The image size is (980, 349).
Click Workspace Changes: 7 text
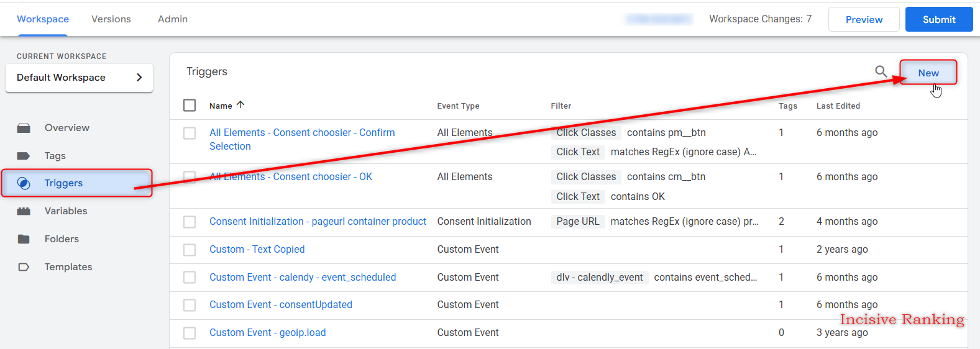point(760,19)
